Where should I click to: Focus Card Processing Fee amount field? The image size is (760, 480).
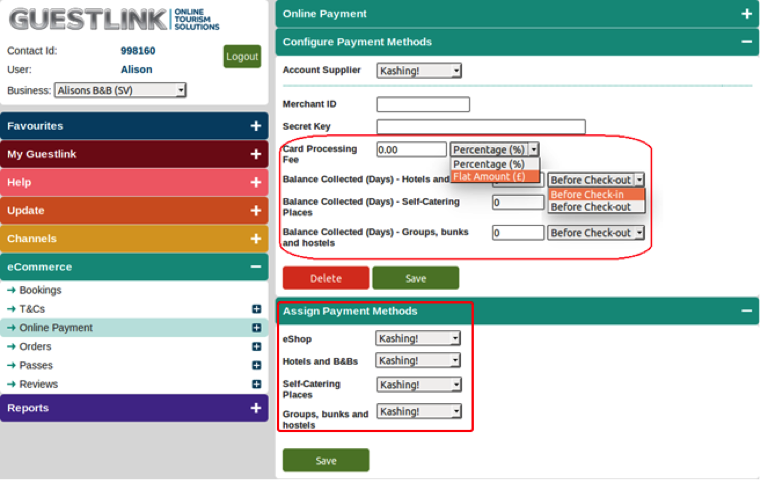(412, 149)
